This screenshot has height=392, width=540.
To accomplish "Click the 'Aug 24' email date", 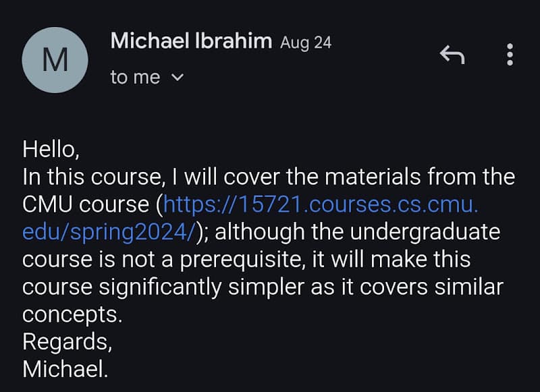I will point(306,43).
